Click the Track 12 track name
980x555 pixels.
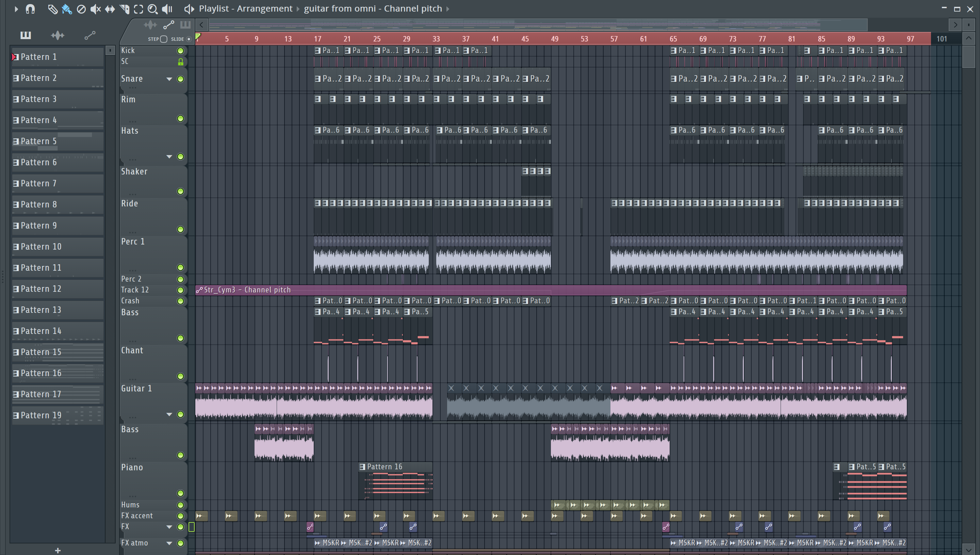click(x=135, y=290)
